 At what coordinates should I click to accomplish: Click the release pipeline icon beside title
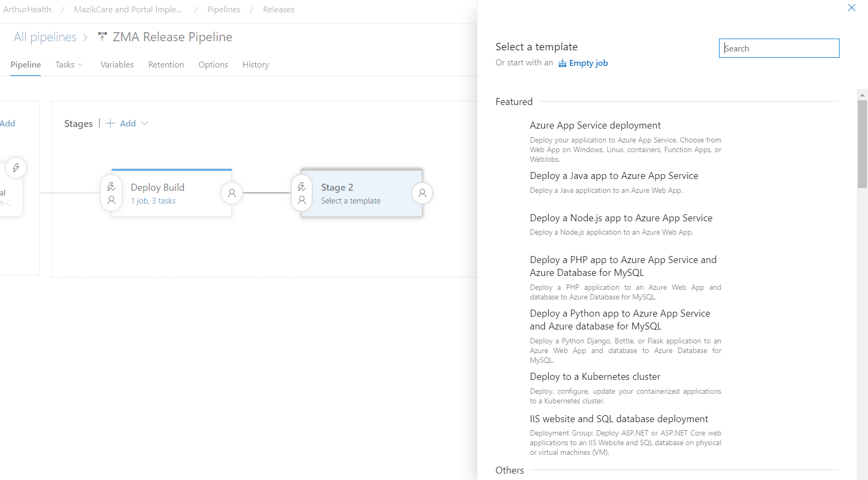coord(102,37)
